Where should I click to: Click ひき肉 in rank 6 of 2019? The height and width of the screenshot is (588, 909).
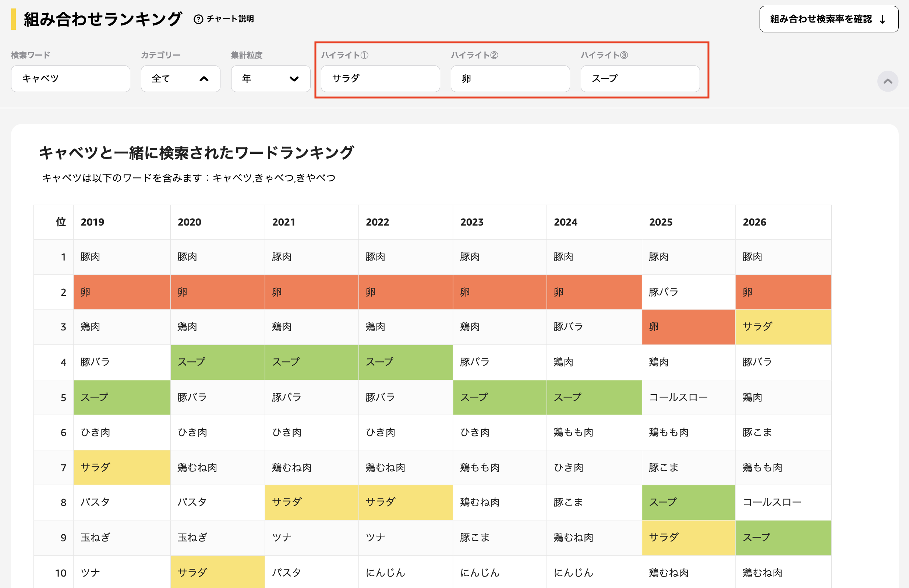[95, 432]
